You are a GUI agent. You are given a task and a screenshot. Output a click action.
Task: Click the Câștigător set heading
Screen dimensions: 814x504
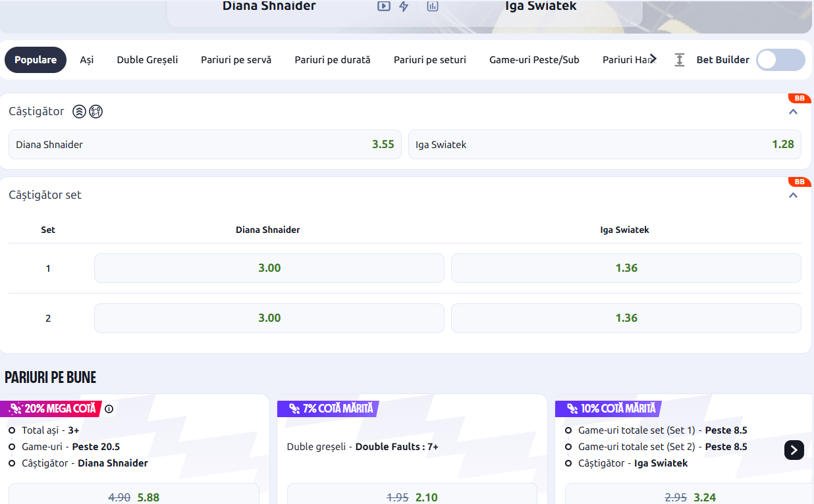[45, 195]
